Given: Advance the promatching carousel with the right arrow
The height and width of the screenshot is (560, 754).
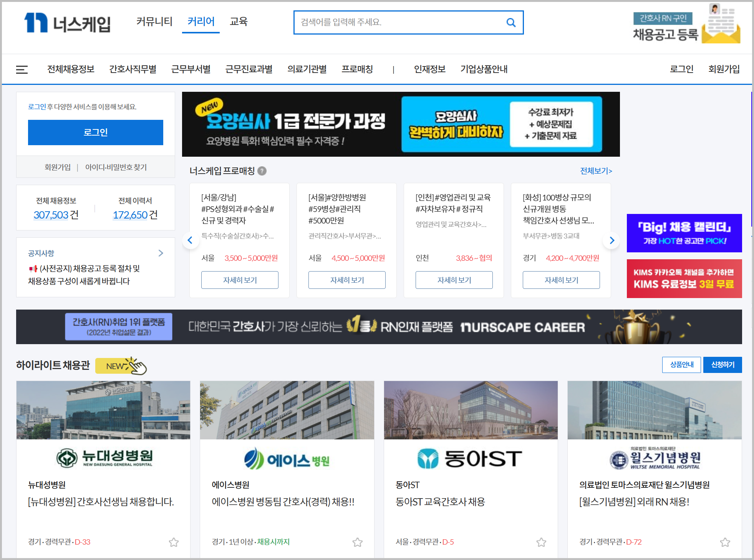Looking at the screenshot, I should pyautogui.click(x=611, y=240).
